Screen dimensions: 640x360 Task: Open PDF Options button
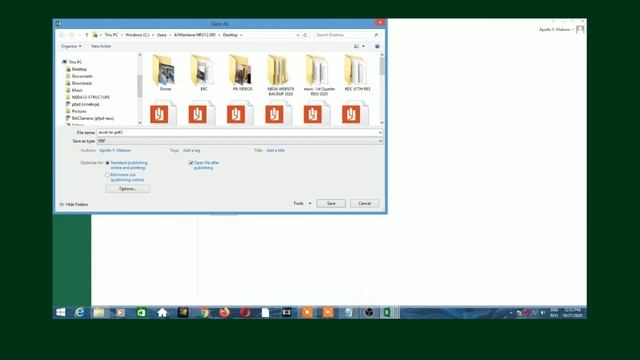click(127, 189)
